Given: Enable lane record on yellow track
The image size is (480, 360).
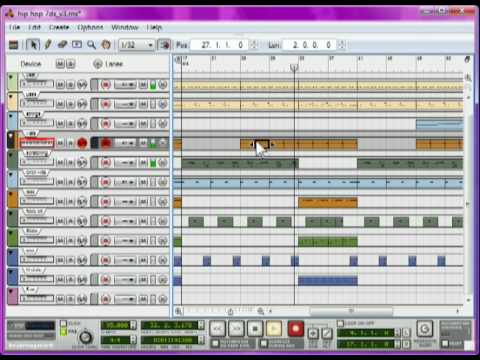Looking at the screenshot, I should click(x=106, y=104).
